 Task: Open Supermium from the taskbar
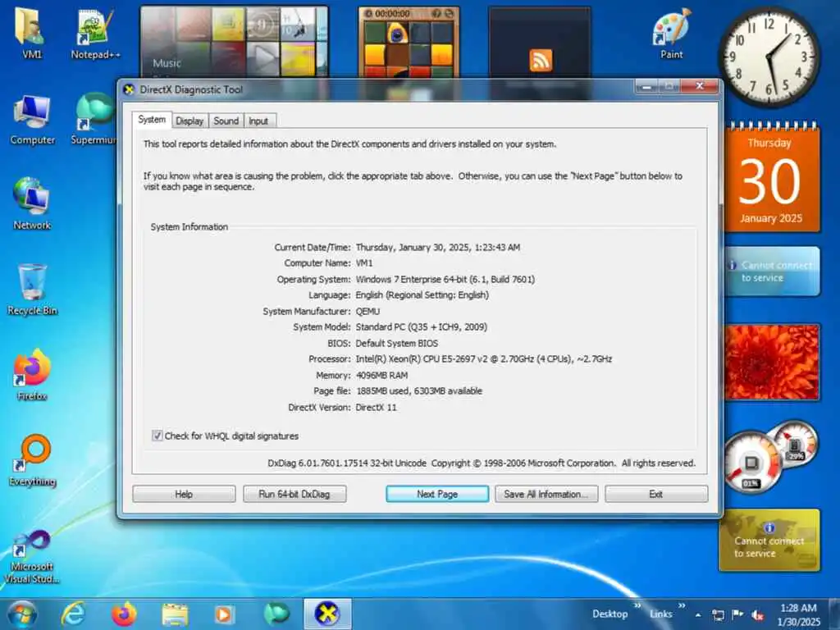tap(276, 614)
